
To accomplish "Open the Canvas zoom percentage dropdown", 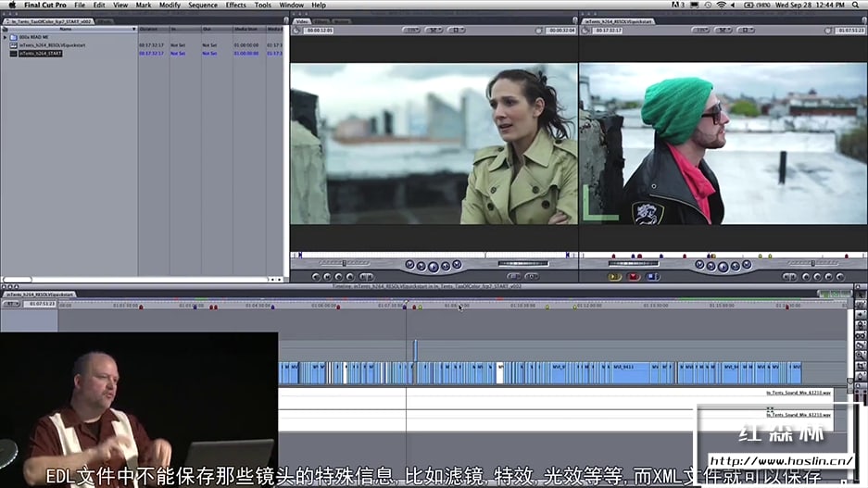I will 701,30.
